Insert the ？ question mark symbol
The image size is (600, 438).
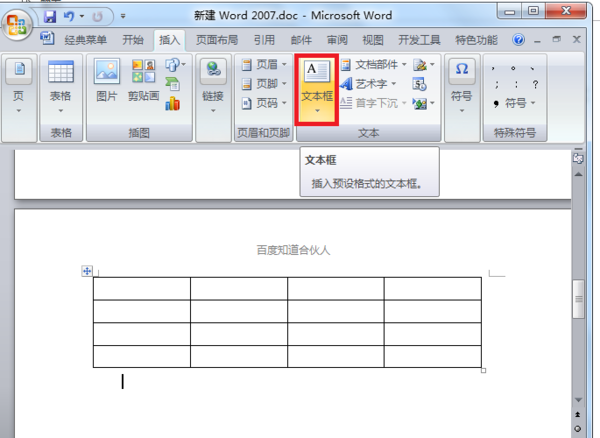(535, 85)
